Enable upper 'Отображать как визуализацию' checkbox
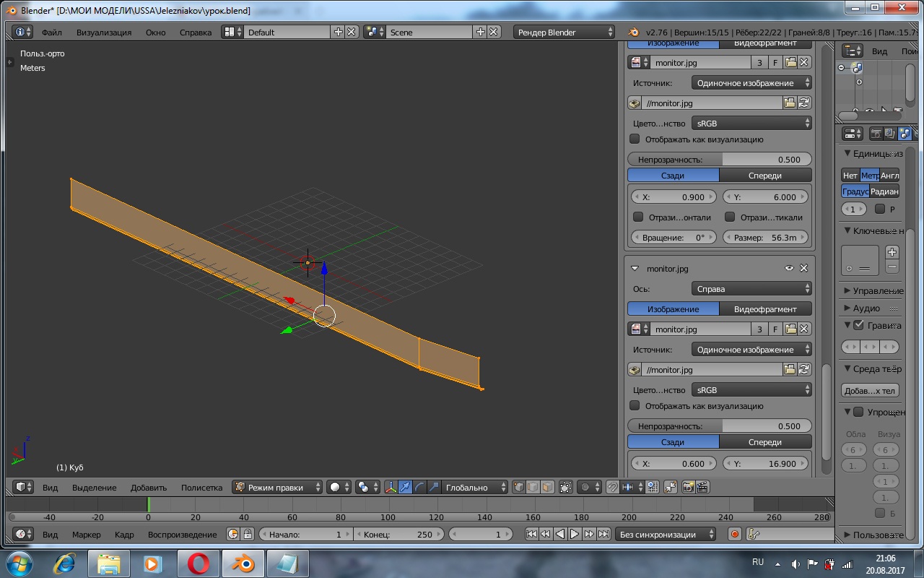Screen dimensions: 924x578 (x=635, y=139)
